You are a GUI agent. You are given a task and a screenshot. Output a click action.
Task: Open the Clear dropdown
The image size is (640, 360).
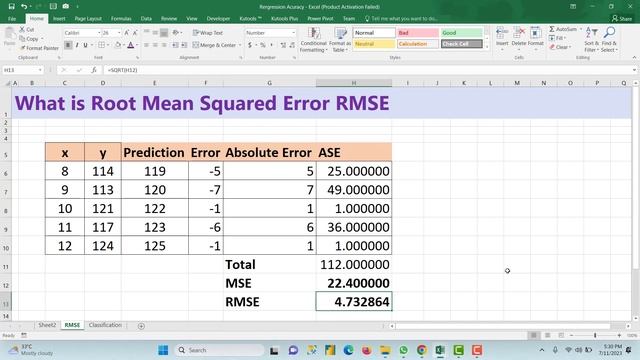(560, 47)
